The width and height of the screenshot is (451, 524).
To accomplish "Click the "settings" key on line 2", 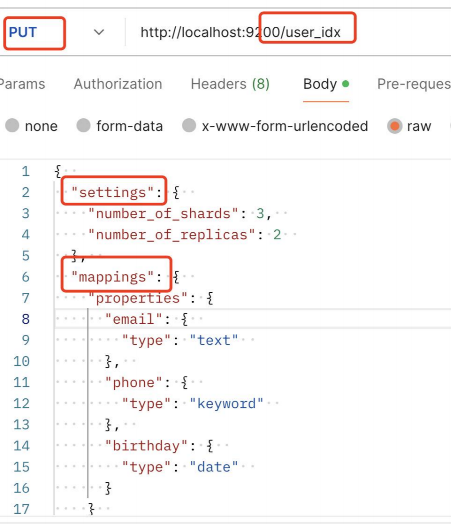I will click(x=113, y=192).
